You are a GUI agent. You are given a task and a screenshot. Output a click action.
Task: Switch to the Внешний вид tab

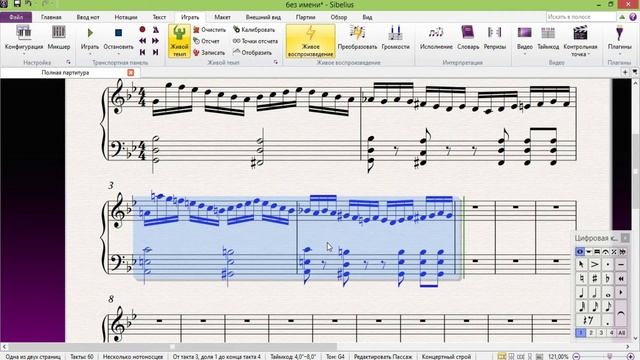(x=263, y=17)
